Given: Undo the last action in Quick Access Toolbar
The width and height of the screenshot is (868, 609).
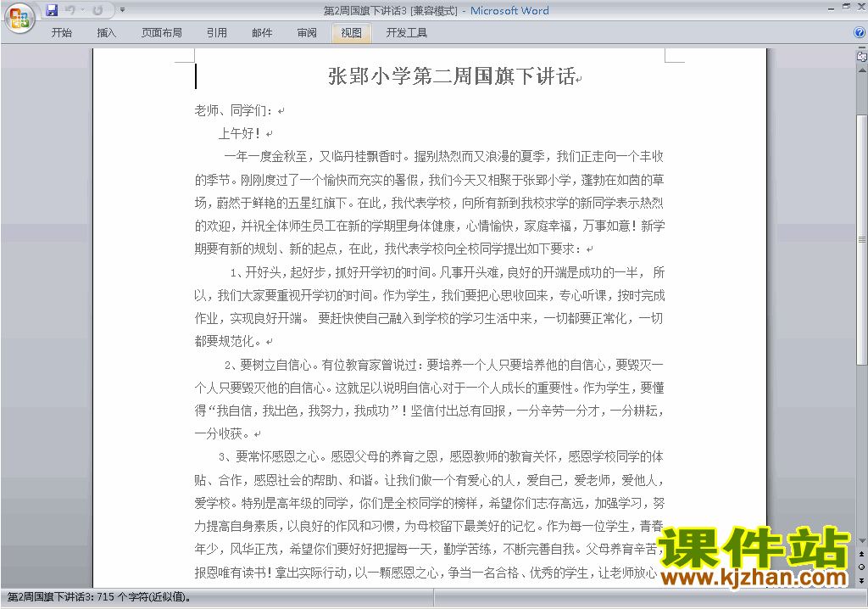Looking at the screenshot, I should 70,10.
